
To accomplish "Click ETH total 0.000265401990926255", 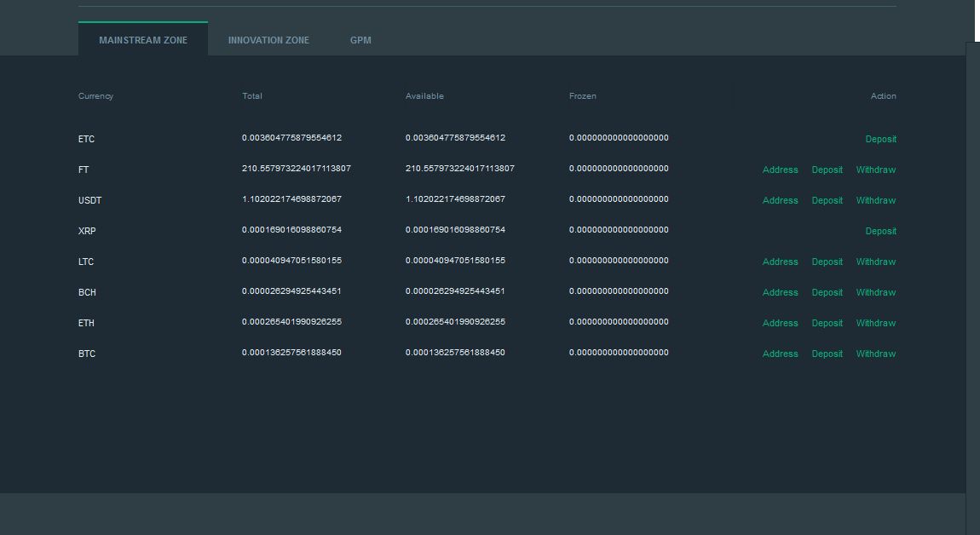I will tap(292, 321).
